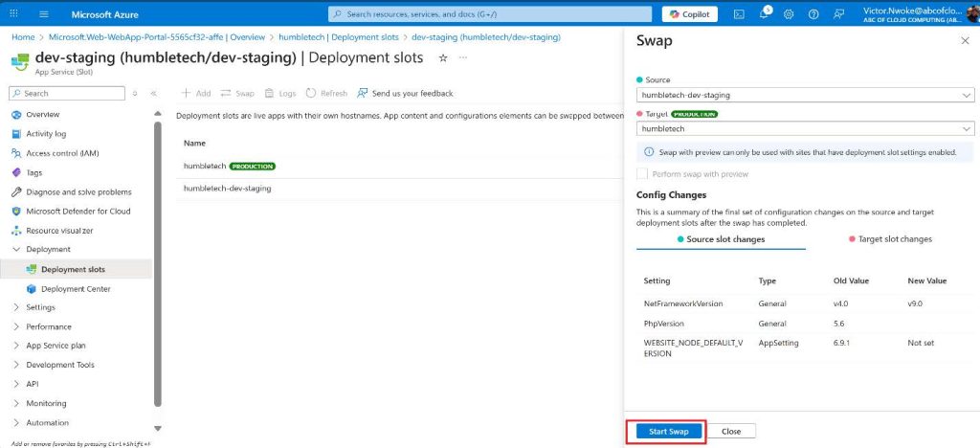Expand the Automation sidebar section
Image resolution: width=980 pixels, height=448 pixels.
[x=16, y=423]
